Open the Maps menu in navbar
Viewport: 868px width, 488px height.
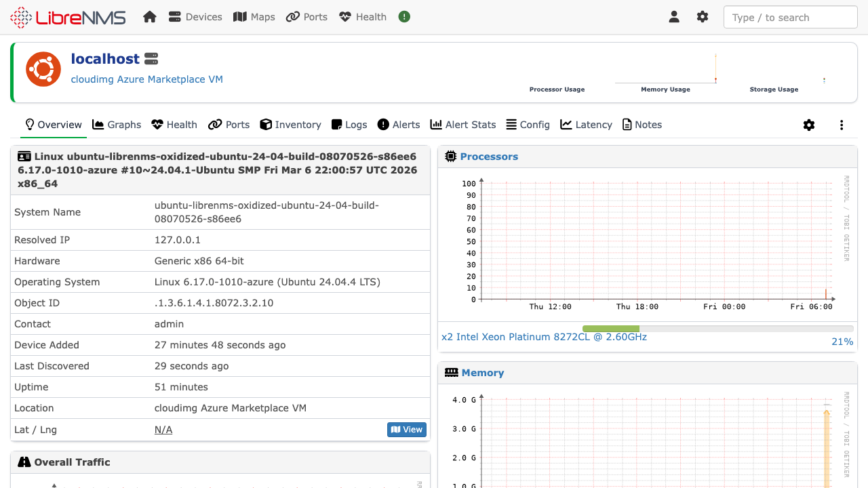(x=254, y=17)
